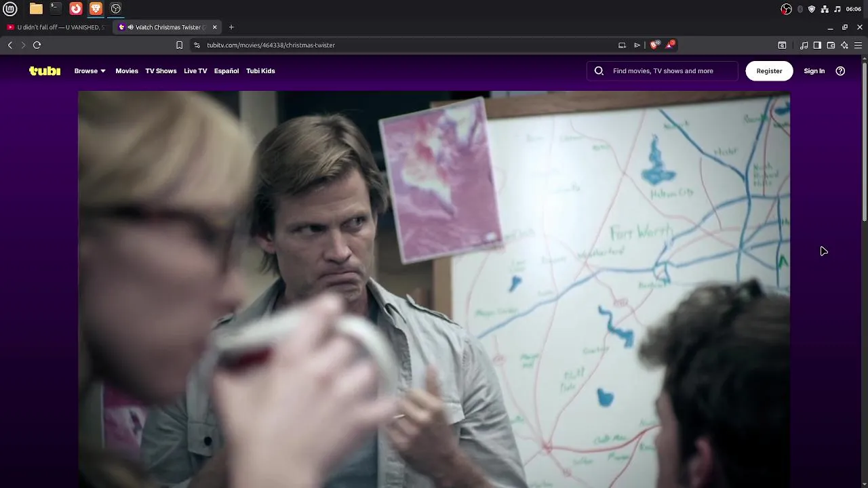The image size is (868, 488).
Task: View site settings next to the URL
Action: pos(197,45)
